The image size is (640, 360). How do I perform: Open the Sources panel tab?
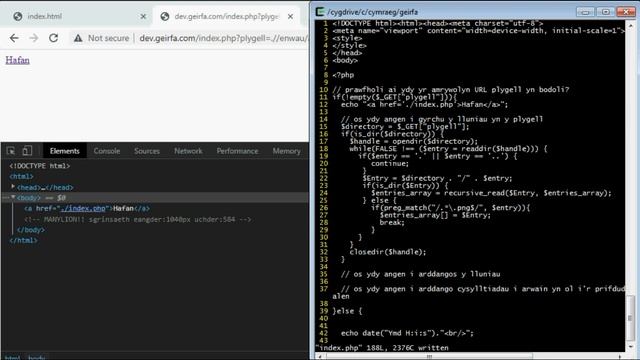[x=147, y=151]
